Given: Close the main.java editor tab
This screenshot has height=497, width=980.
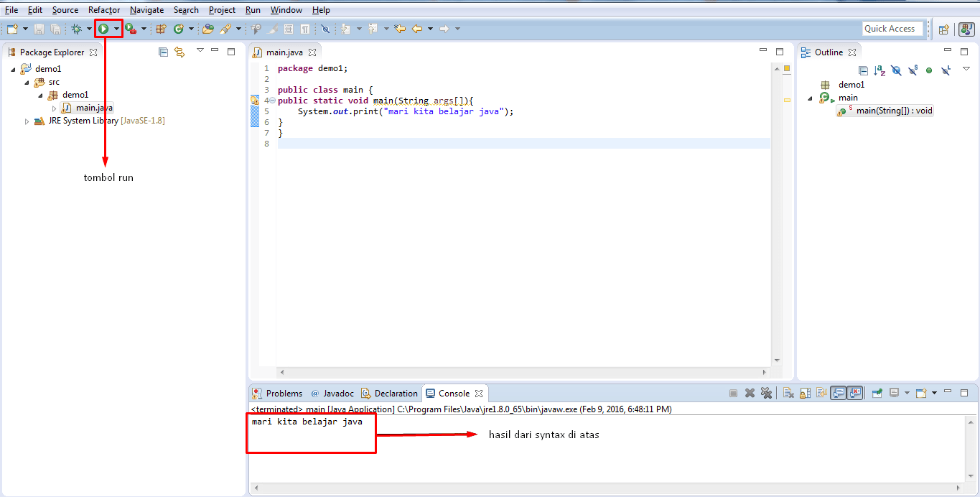Looking at the screenshot, I should click(x=312, y=52).
